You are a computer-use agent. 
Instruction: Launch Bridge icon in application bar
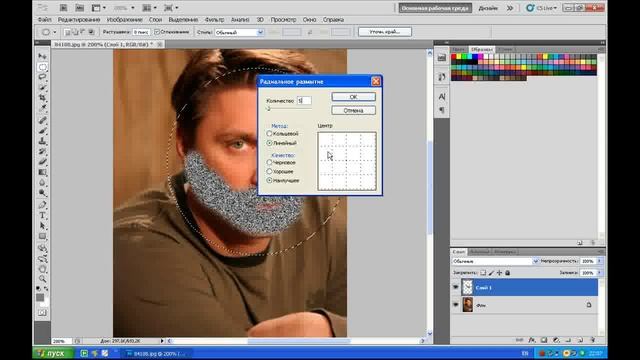(x=63, y=8)
